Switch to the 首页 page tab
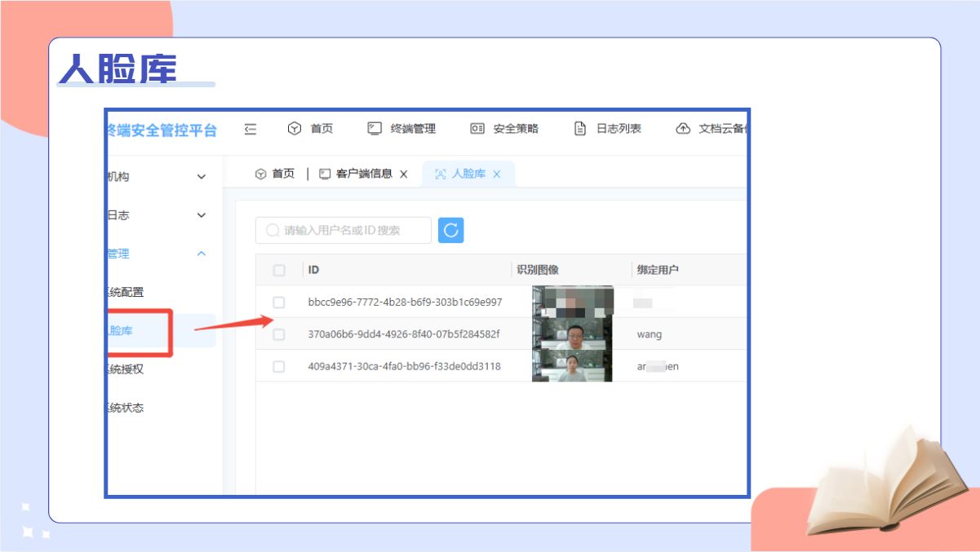Viewport: 980px width, 552px height. pyautogui.click(x=274, y=174)
